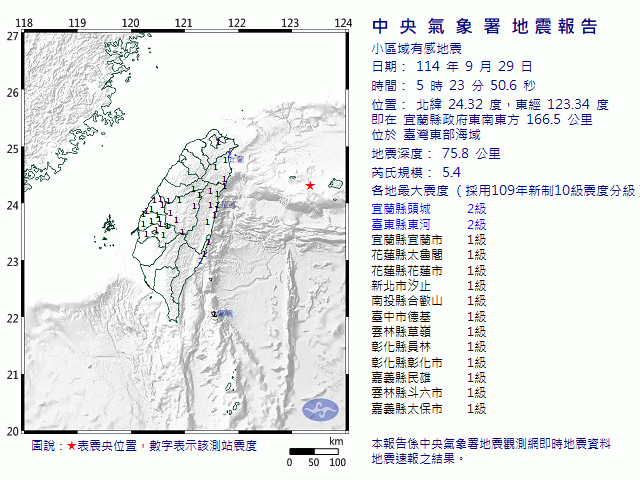Click the Central Weather Administration logo
The image size is (640, 480).
click(319, 408)
